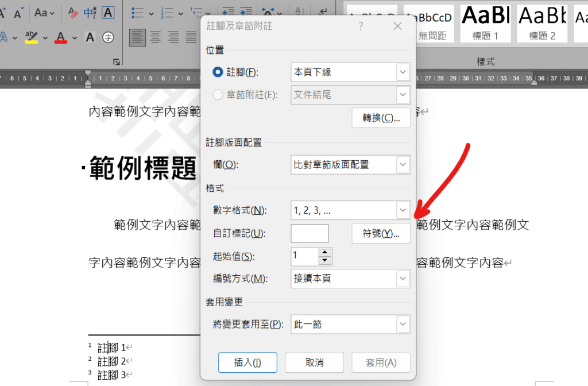Viewport: 588px width, 386px height.
Task: Click the 自訂標記 custom mark input field
Action: (310, 234)
